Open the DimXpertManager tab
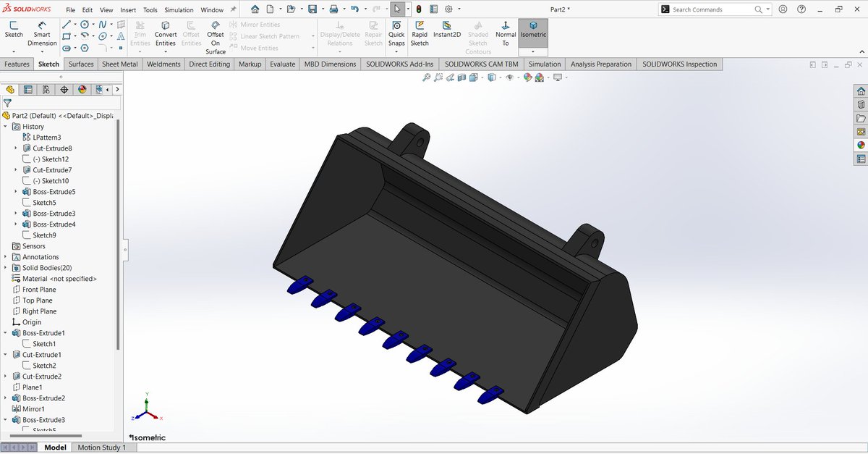The width and height of the screenshot is (868, 454). click(x=64, y=90)
